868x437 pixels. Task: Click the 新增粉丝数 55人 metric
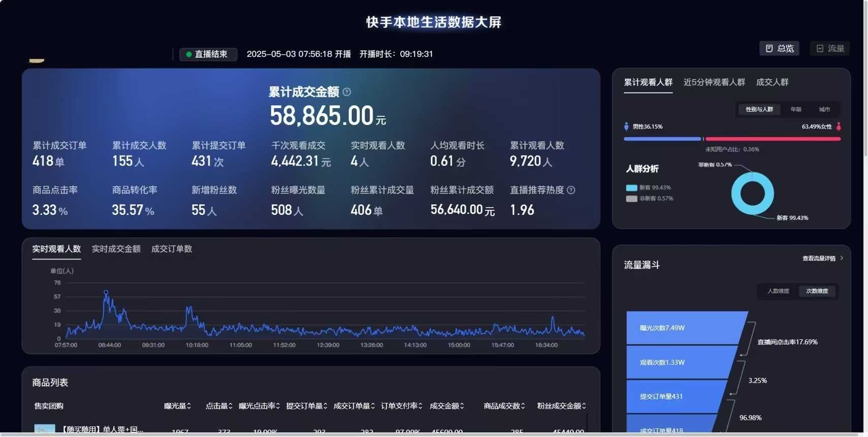click(214, 201)
